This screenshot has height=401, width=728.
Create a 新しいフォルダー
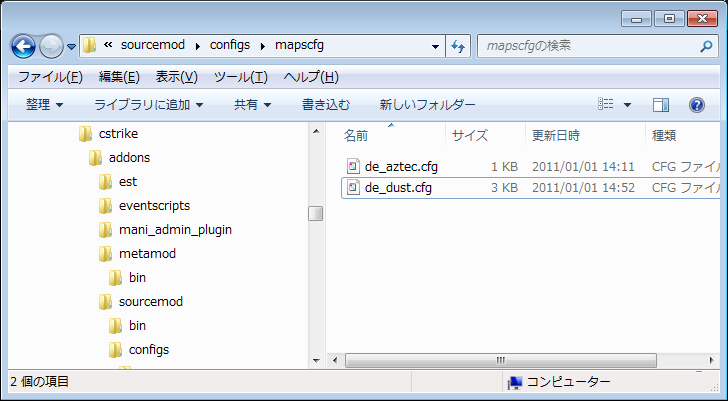428,105
